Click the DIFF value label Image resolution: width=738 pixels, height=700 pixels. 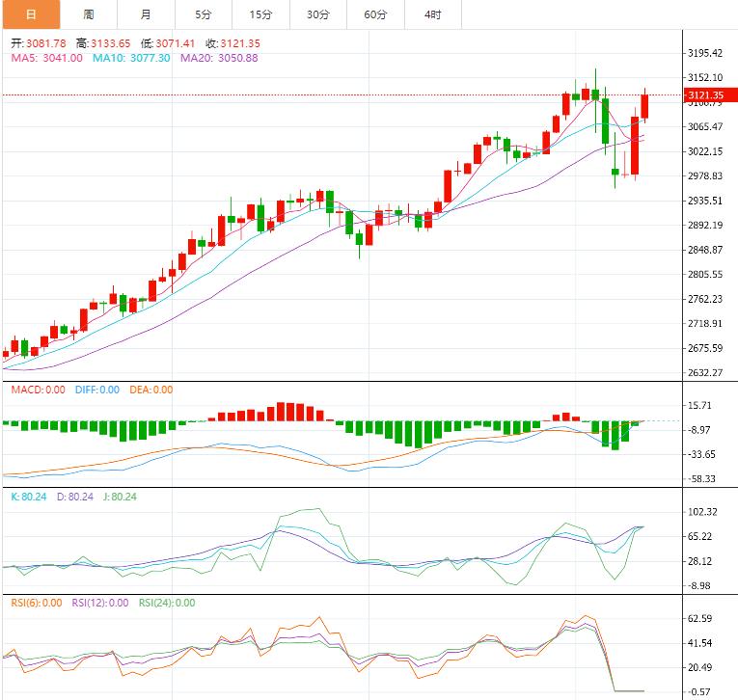pyautogui.click(x=96, y=390)
